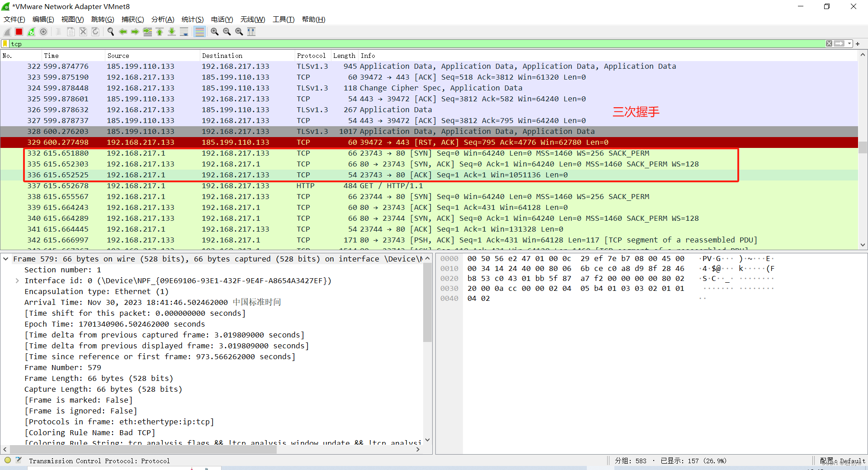Stop the running capture with red square

click(19, 32)
